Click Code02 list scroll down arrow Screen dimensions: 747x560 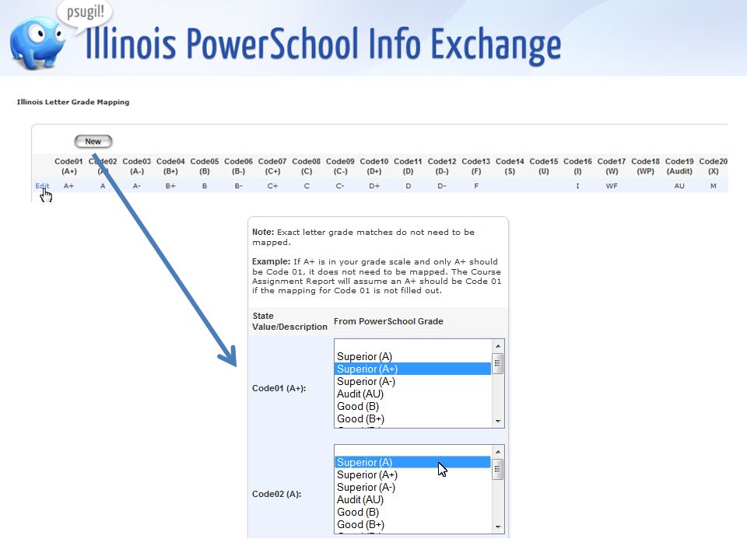pyautogui.click(x=498, y=527)
